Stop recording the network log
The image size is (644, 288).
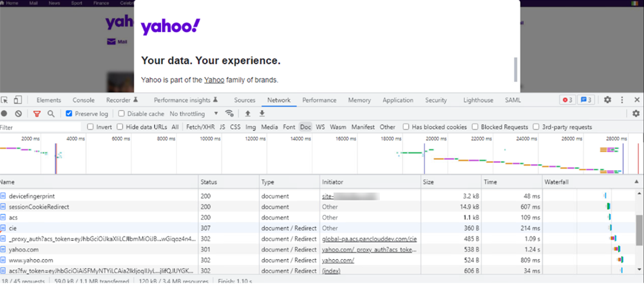tap(5, 114)
